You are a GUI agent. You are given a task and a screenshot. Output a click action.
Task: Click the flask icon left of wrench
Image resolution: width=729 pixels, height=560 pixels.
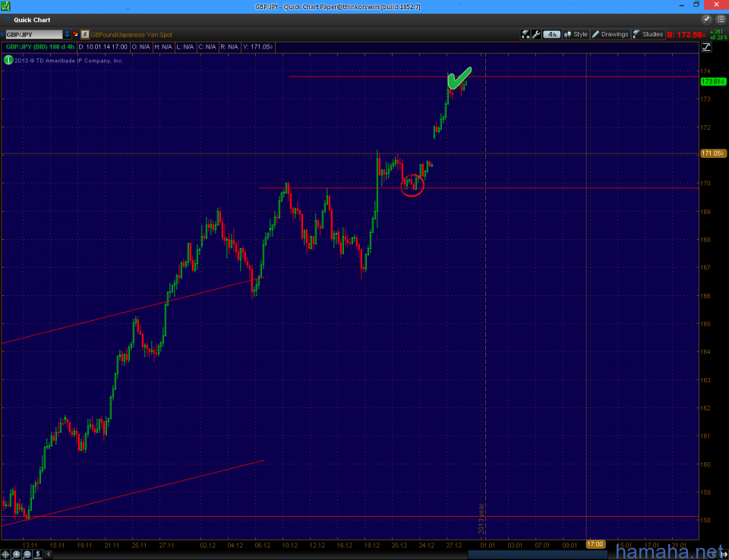(x=525, y=34)
